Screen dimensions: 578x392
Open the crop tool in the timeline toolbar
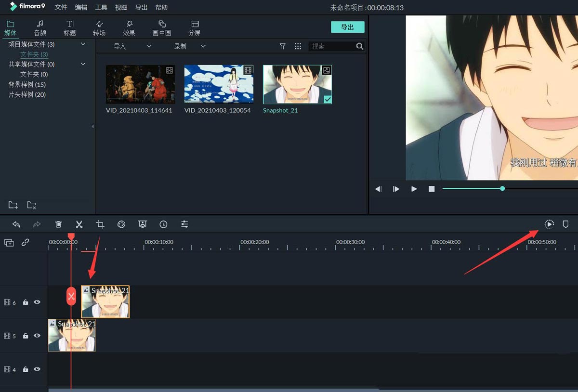click(x=100, y=224)
